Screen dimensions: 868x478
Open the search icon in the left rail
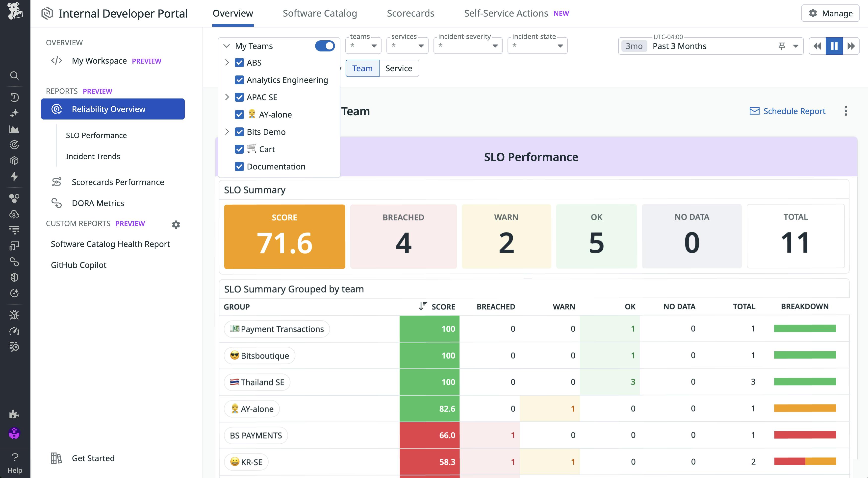pos(14,76)
